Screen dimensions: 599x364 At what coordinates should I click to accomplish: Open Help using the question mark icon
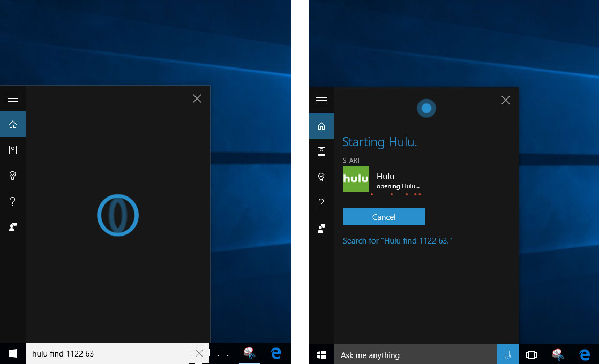[x=13, y=201]
